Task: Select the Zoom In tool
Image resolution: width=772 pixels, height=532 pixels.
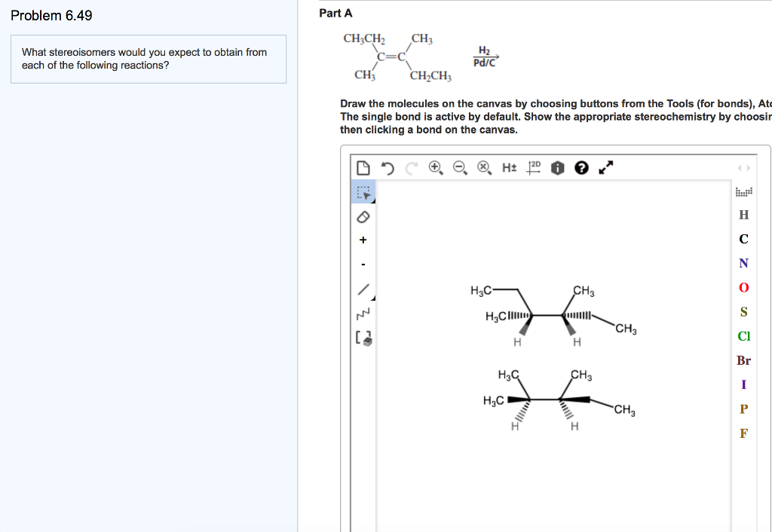Action: tap(435, 167)
